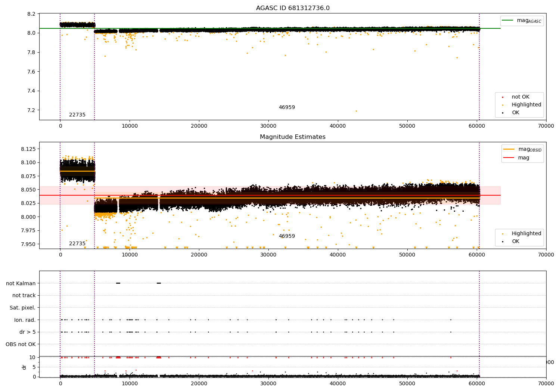
Task: Click the Magnitude Estimates subplot title
Action: click(x=293, y=137)
